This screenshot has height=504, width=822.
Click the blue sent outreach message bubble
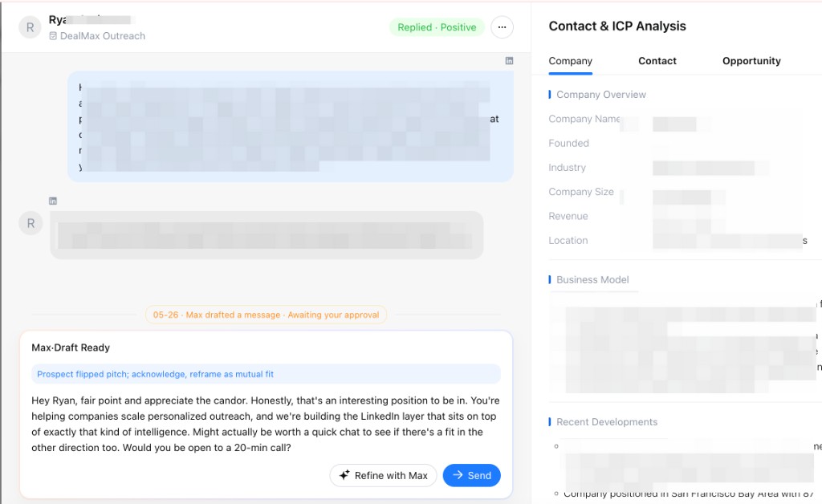coord(291,127)
